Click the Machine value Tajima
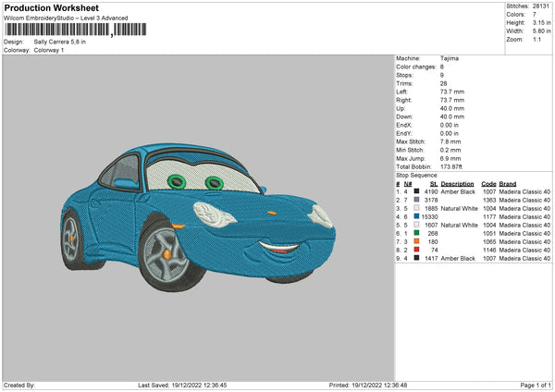The image size is (555, 392). 450,58
